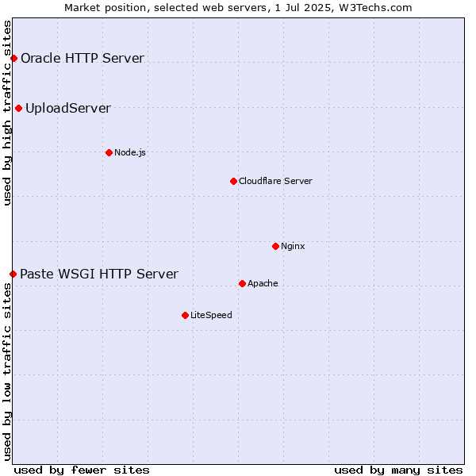Select the Node.js data point
This screenshot has width=476, height=476.
coord(109,152)
